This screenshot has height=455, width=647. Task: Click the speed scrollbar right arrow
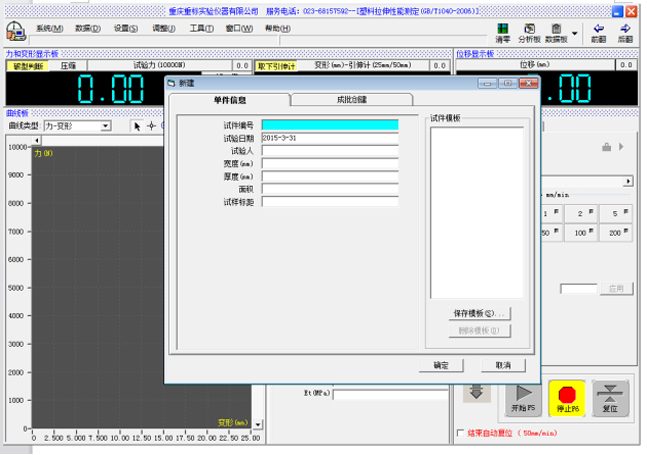(x=629, y=181)
